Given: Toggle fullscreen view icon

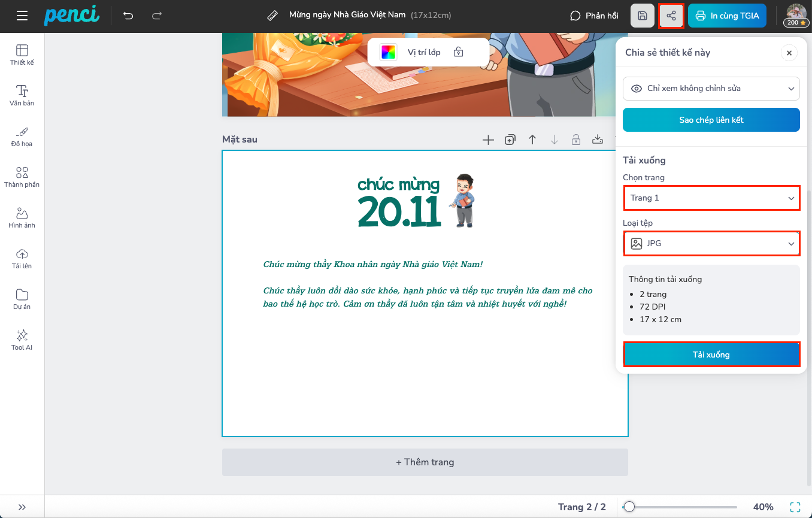Looking at the screenshot, I should pyautogui.click(x=795, y=507).
